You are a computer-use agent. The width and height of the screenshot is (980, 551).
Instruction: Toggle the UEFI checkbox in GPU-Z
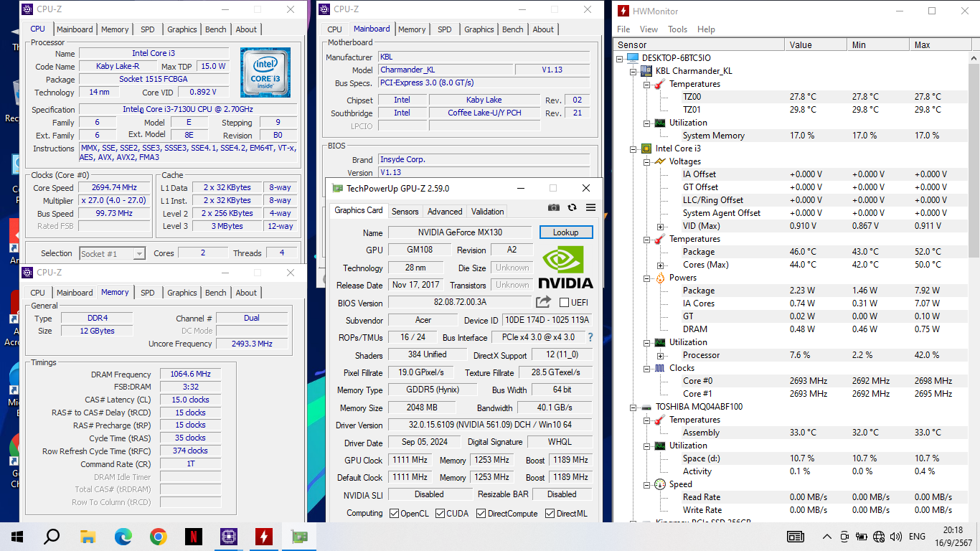[564, 302]
